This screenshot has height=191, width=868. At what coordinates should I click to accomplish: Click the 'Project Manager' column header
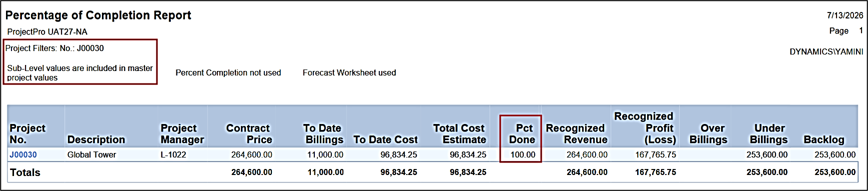coord(182,134)
